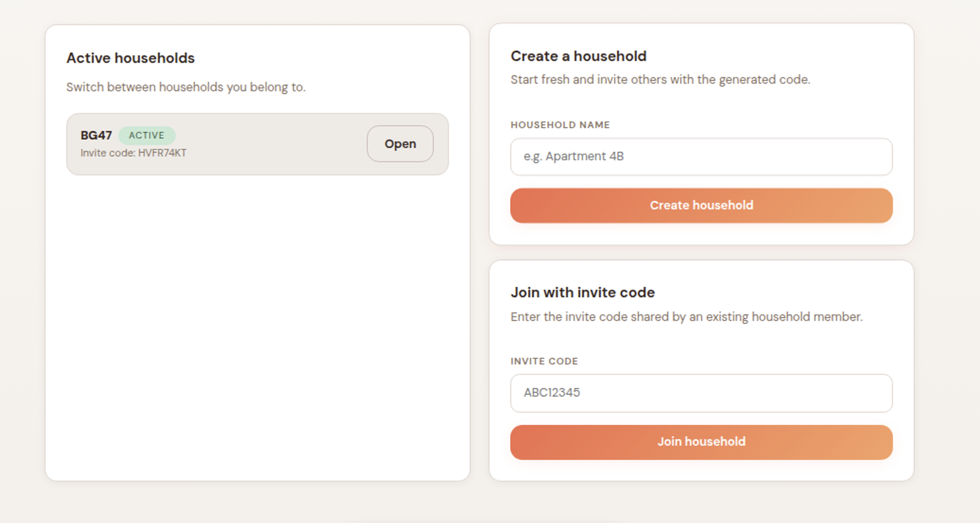Click the BG47 household name label
This screenshot has height=523, width=980.
coord(96,135)
